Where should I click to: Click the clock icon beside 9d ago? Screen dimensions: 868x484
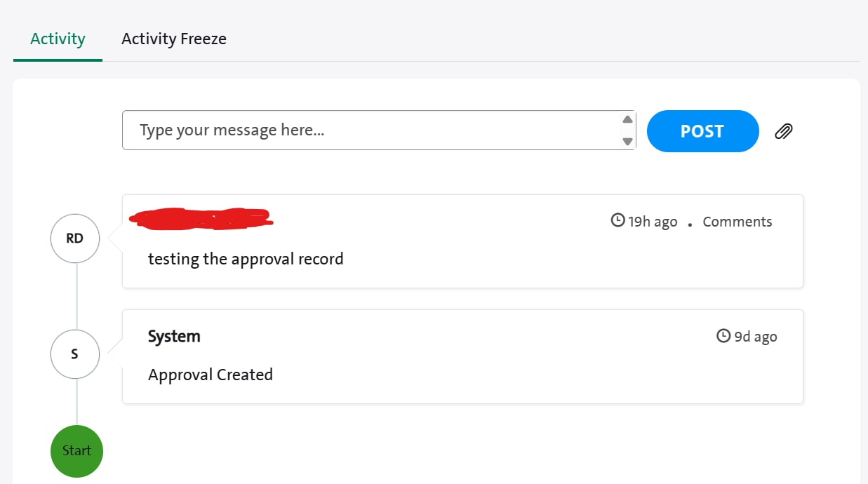(x=723, y=336)
